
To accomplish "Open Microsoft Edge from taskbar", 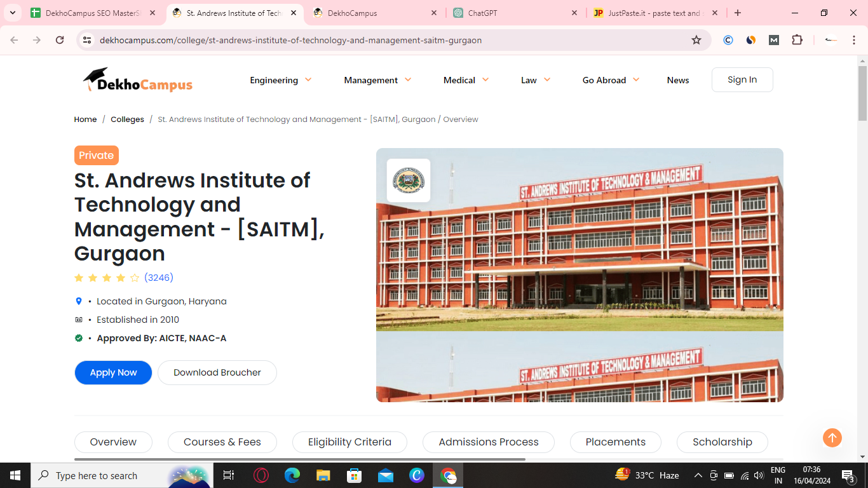I will (292, 475).
